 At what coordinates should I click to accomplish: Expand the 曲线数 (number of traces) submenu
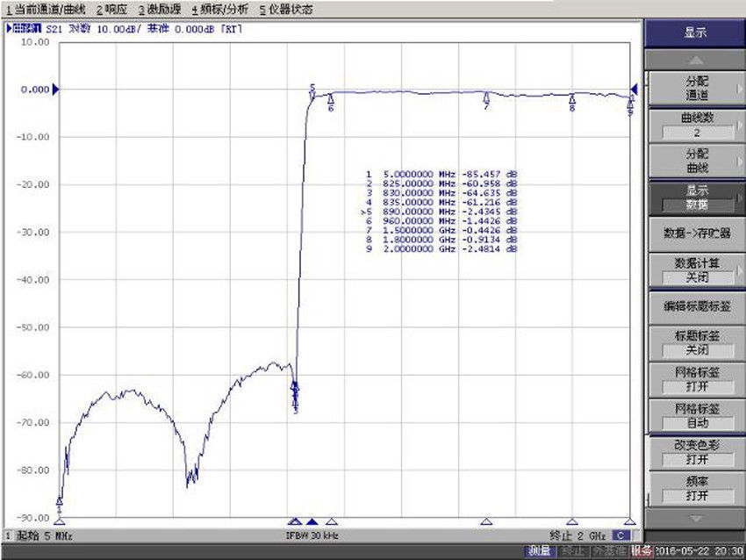(696, 125)
